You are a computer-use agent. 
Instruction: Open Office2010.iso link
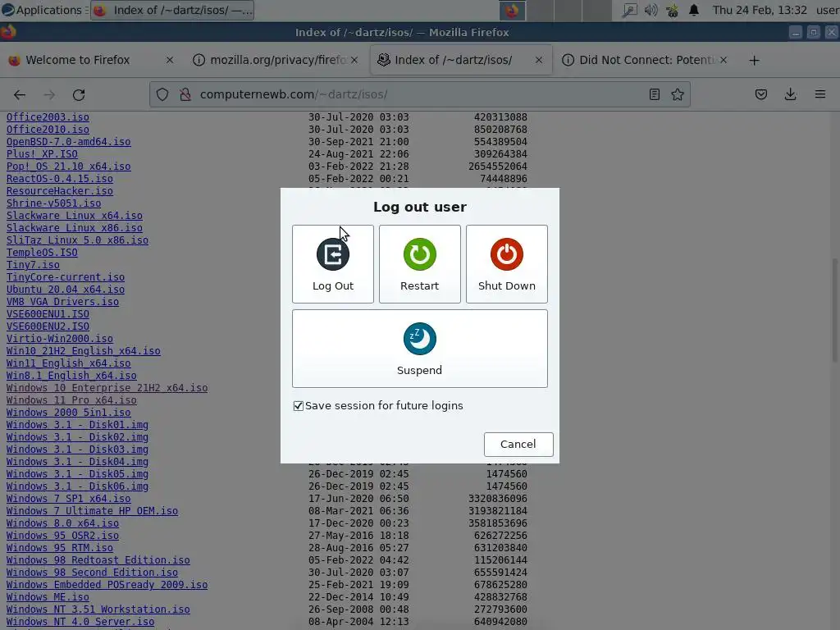click(48, 130)
